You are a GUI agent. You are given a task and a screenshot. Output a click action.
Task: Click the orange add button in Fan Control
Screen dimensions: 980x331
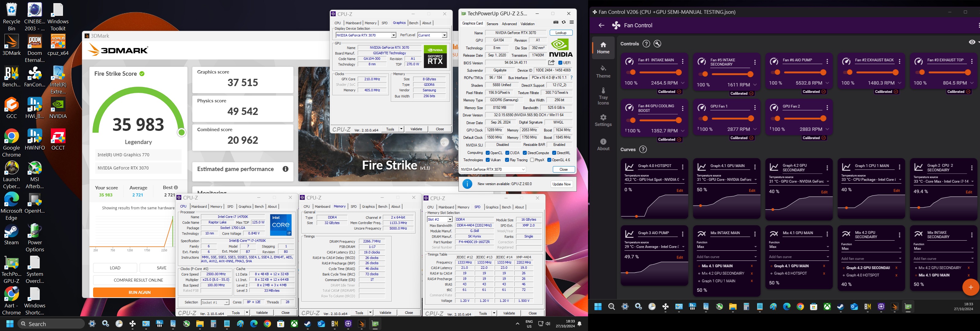coord(970,287)
